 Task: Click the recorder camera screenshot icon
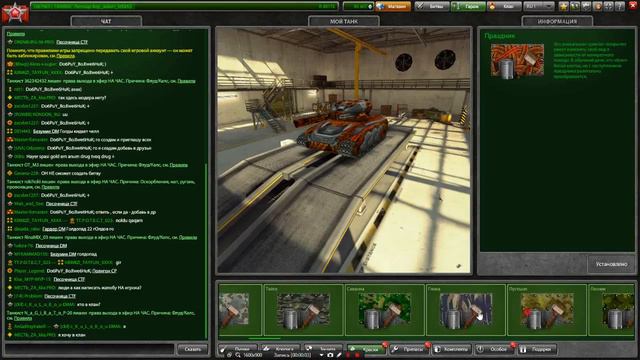click(330, 356)
